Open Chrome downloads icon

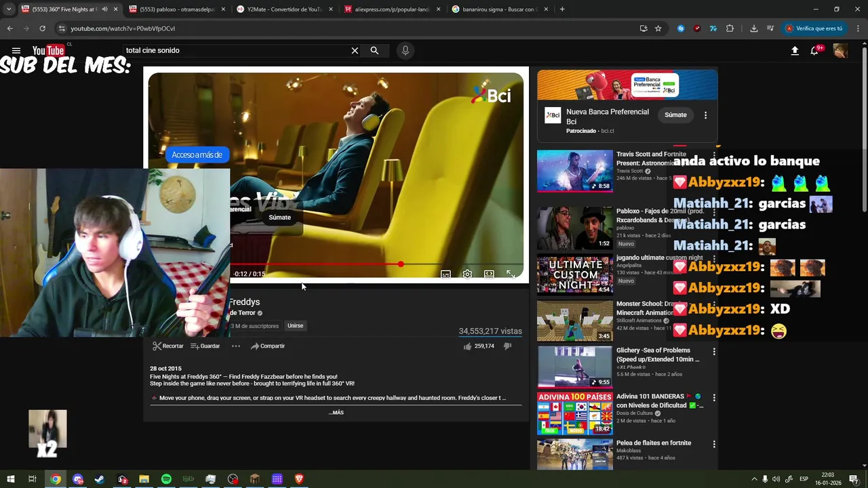tap(753, 28)
